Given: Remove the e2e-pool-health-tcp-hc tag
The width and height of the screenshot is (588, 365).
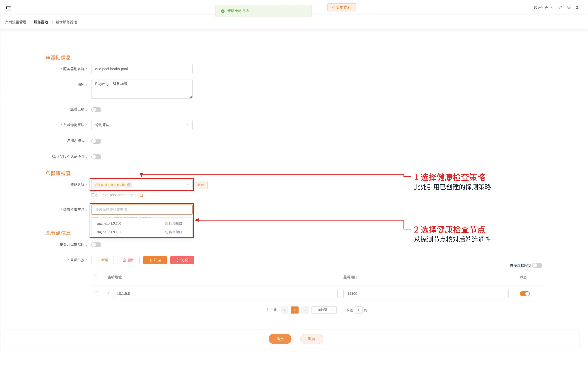Looking at the screenshot, I should click(129, 185).
